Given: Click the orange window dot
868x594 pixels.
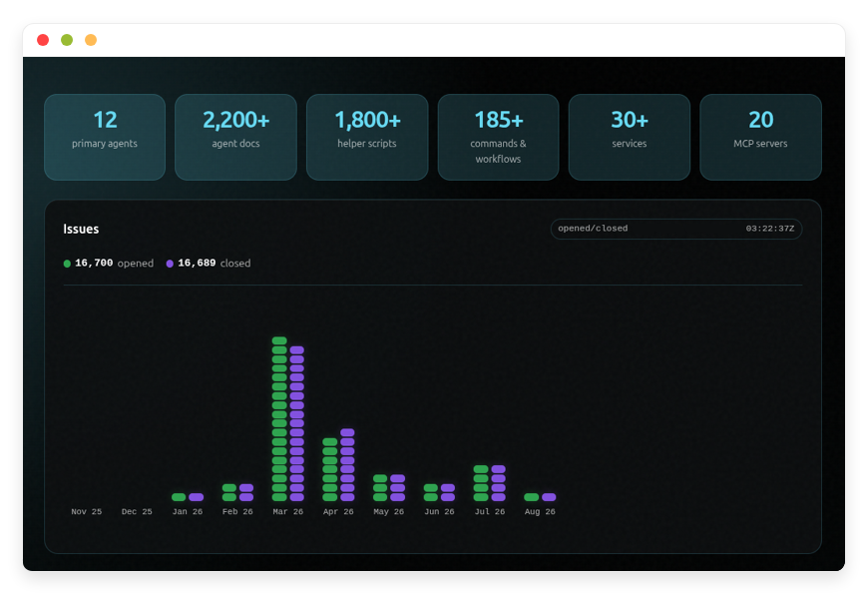Looking at the screenshot, I should point(91,40).
